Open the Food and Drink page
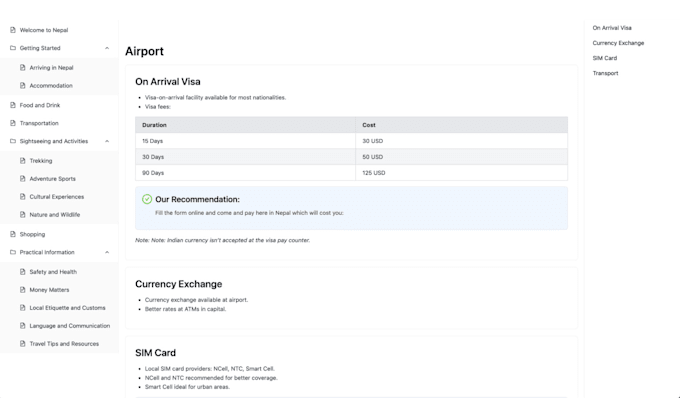 (40, 105)
